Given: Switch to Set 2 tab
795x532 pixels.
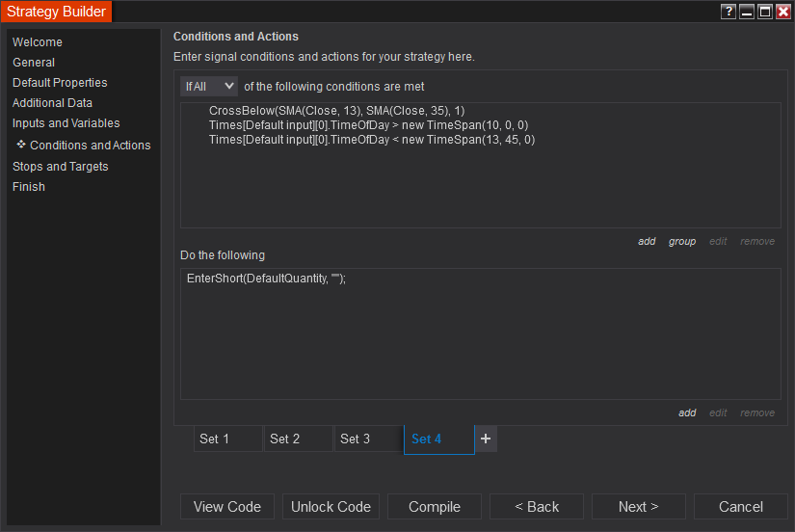Looking at the screenshot, I should click(x=299, y=439).
